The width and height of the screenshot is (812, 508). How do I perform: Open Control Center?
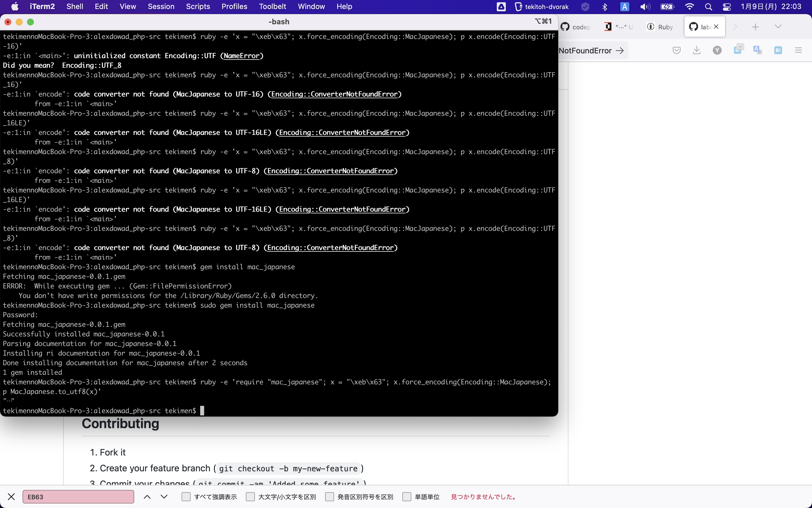pyautogui.click(x=727, y=7)
